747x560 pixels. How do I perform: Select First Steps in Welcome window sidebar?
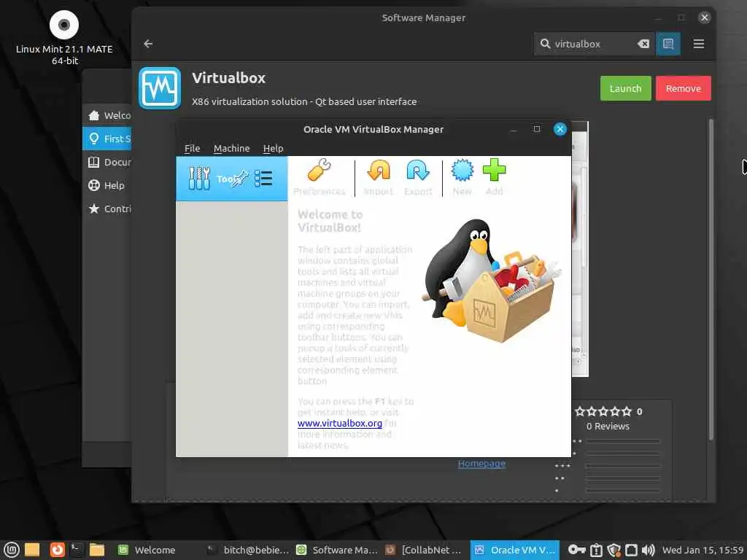click(107, 139)
